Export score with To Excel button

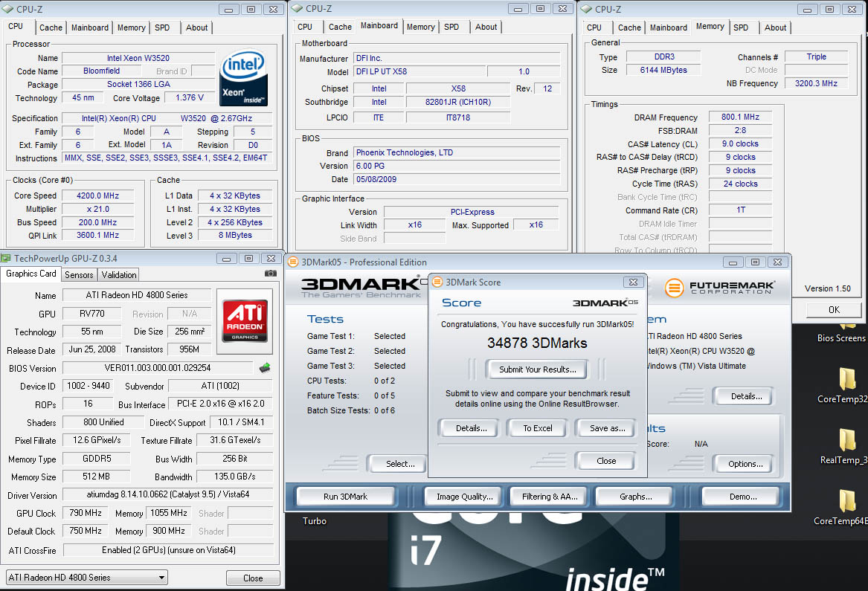(x=538, y=428)
